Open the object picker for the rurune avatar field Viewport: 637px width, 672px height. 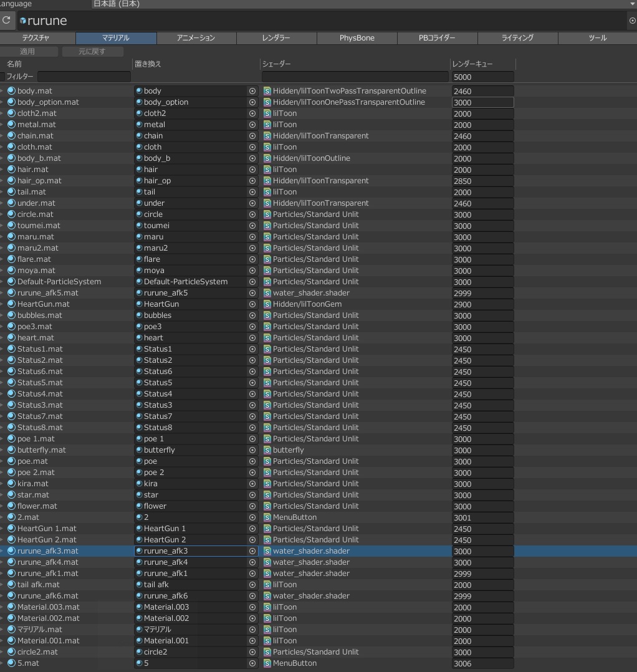[x=632, y=21]
